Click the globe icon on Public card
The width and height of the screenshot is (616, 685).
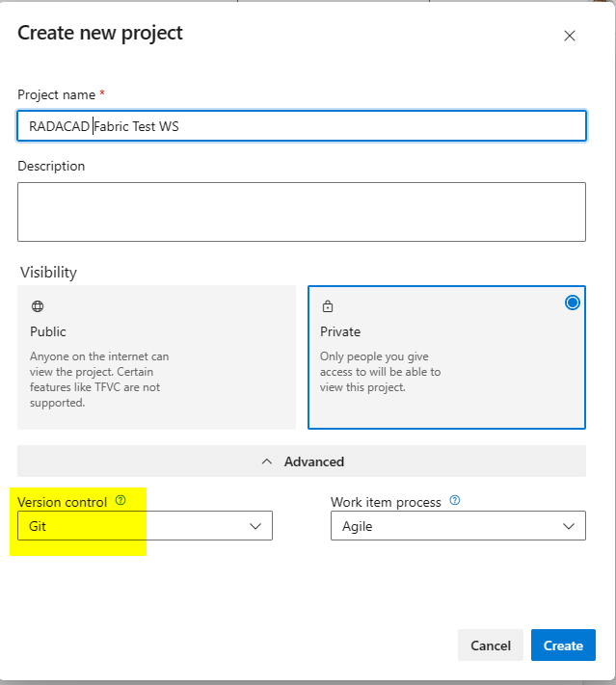38,306
